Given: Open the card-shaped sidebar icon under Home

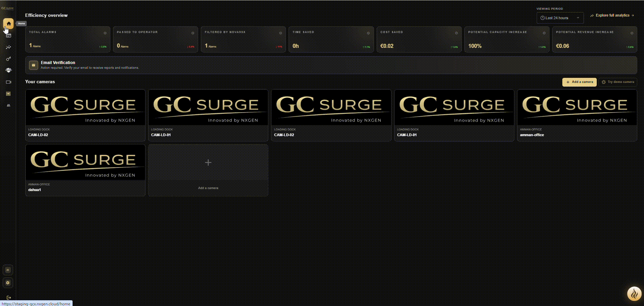Looking at the screenshot, I should (x=8, y=36).
